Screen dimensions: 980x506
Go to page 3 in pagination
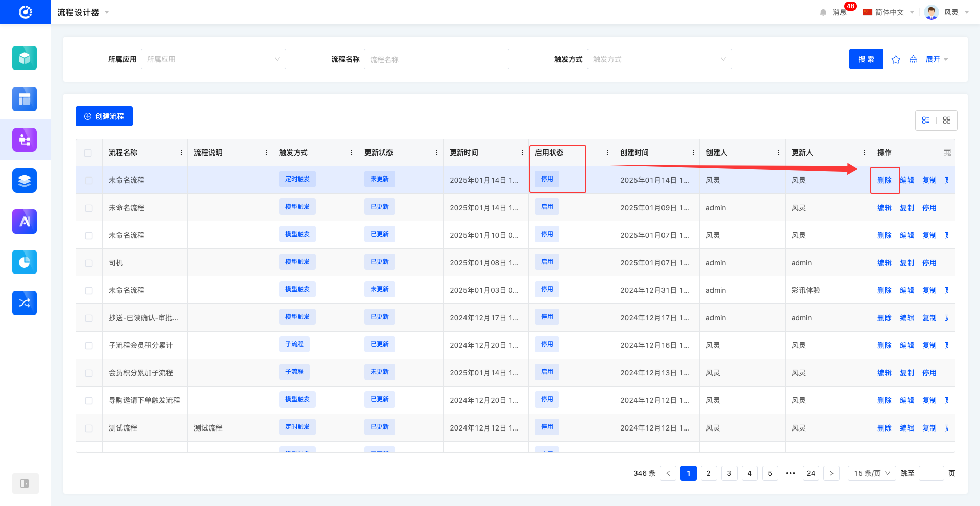click(729, 473)
